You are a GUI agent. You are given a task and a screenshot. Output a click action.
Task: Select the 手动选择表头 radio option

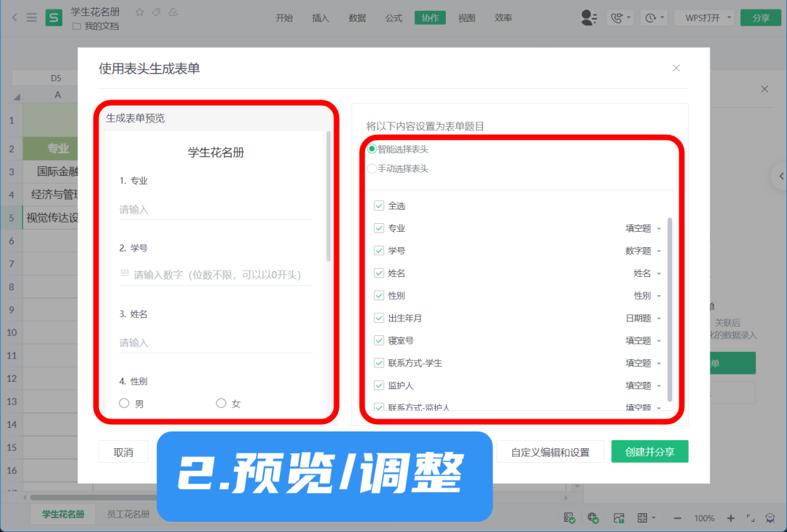(372, 168)
